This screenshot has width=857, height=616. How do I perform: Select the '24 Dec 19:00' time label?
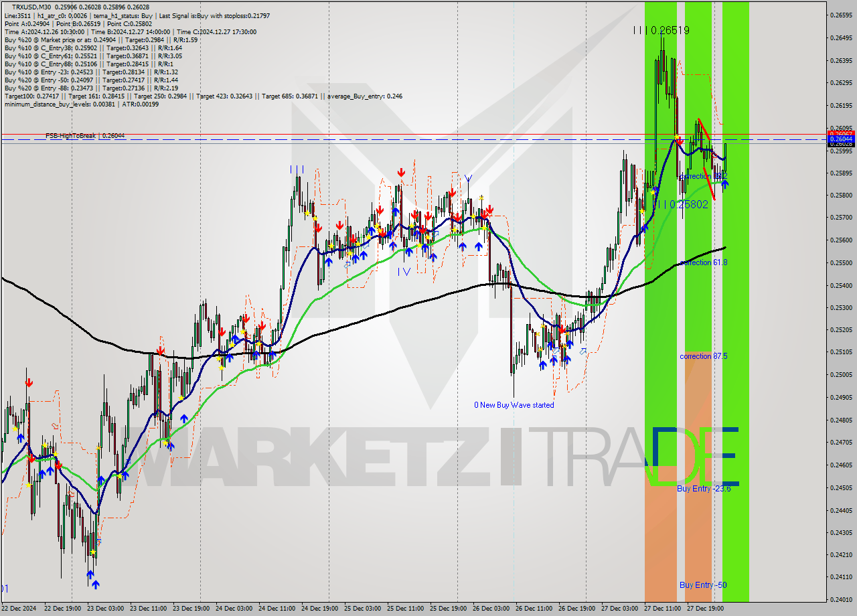(319, 609)
